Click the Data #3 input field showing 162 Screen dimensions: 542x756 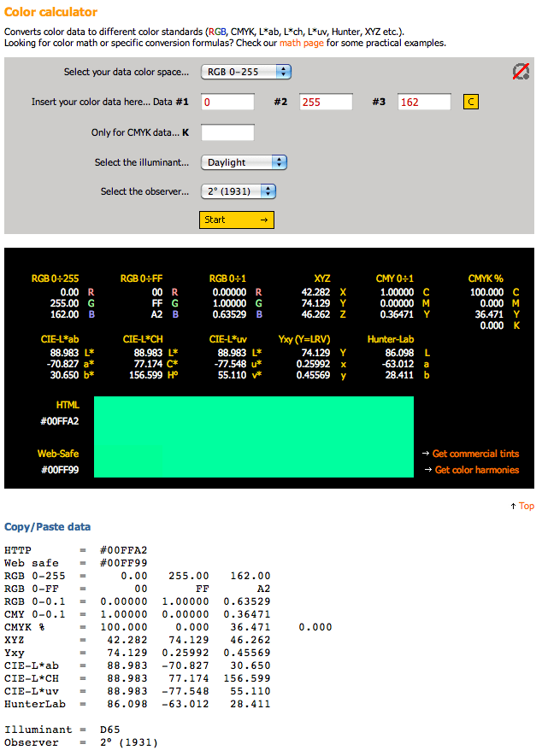[424, 102]
